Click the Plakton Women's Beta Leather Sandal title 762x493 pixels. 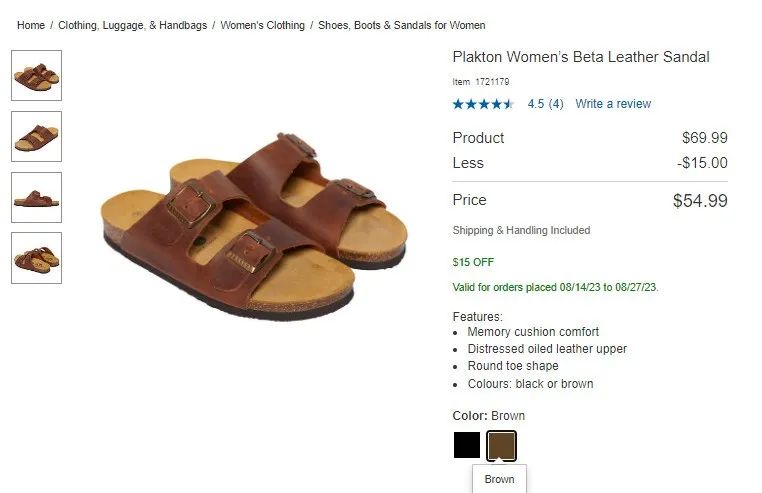[581, 57]
